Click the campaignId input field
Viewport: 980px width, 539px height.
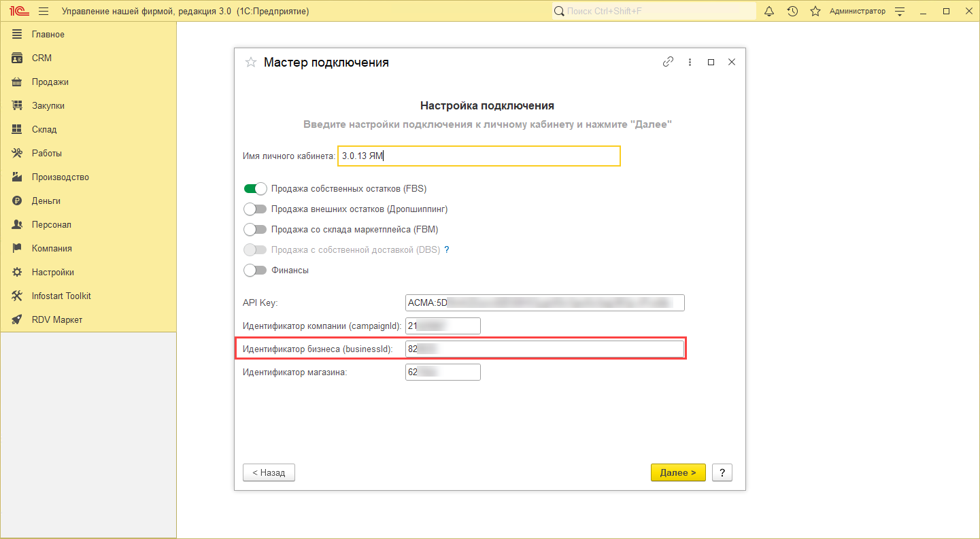[443, 326]
